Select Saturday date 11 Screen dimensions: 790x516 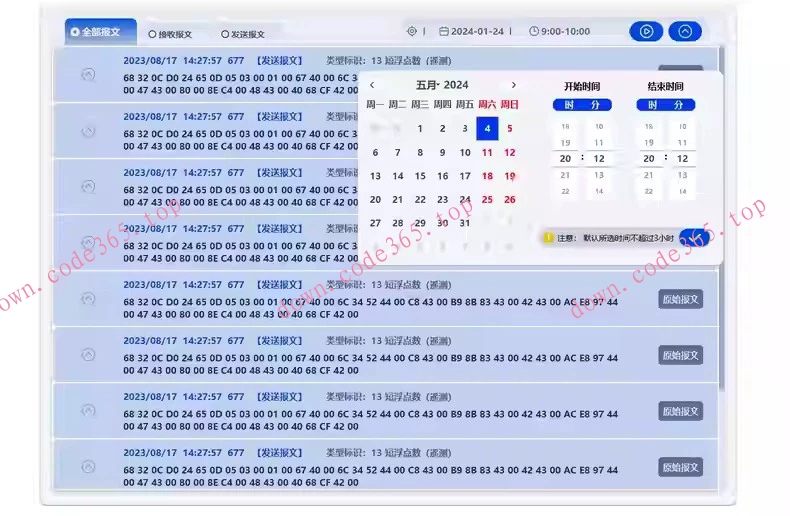(487, 152)
